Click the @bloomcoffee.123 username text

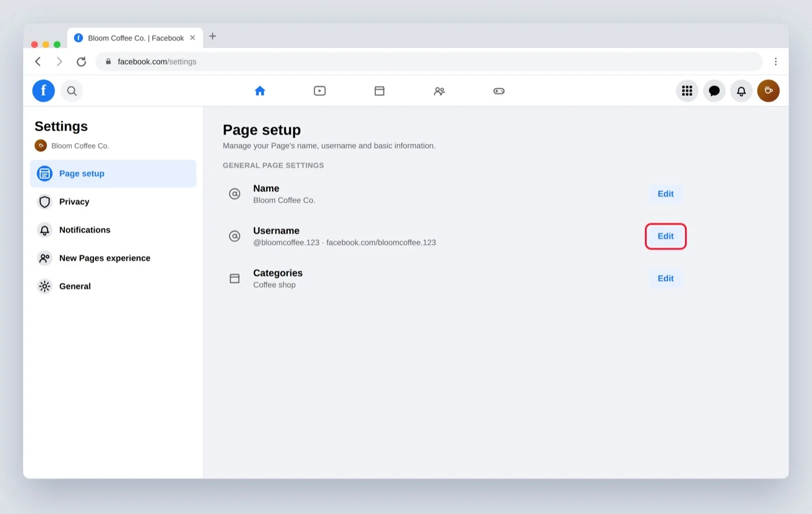coord(287,242)
